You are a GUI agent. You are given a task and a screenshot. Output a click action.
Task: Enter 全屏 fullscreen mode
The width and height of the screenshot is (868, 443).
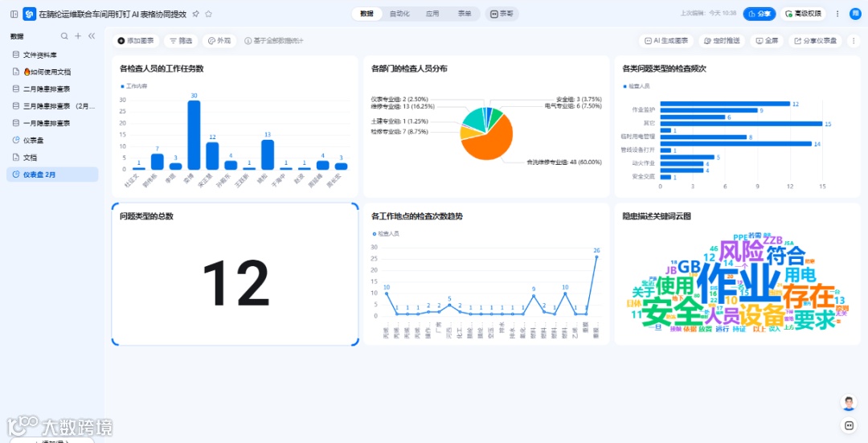tap(767, 40)
